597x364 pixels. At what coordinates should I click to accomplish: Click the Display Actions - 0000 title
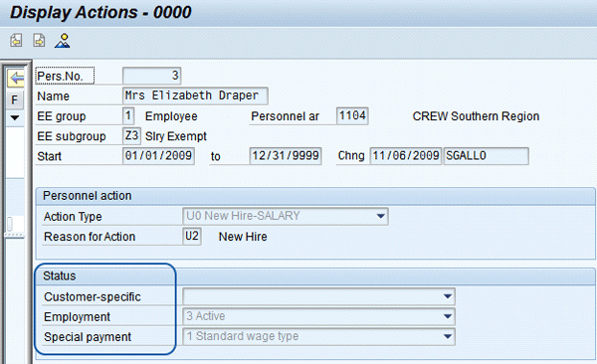pyautogui.click(x=100, y=12)
